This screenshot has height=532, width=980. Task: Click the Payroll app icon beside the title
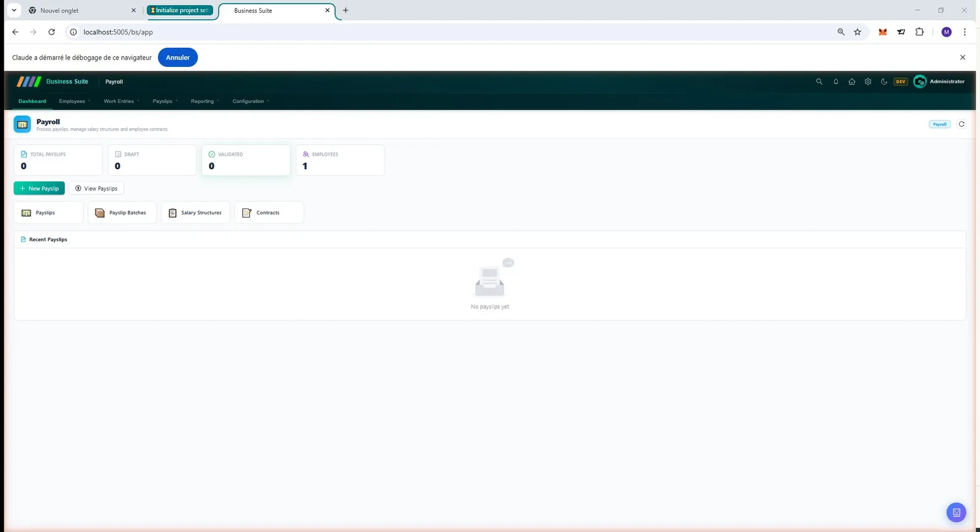point(22,124)
